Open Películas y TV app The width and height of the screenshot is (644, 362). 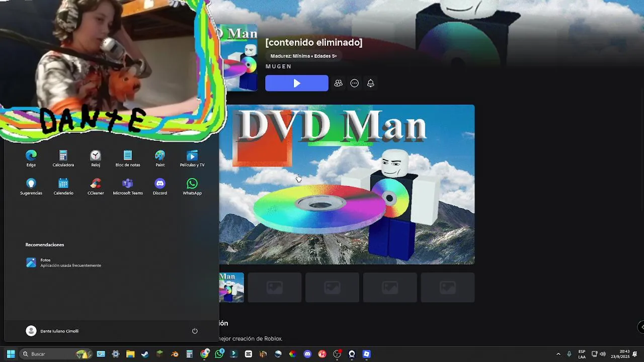[x=192, y=158]
